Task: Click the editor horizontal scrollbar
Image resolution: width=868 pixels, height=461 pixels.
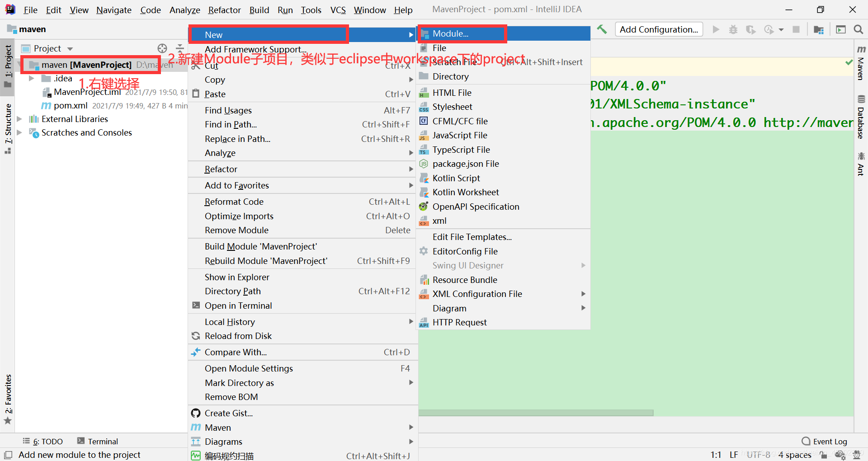Action: tap(536, 413)
